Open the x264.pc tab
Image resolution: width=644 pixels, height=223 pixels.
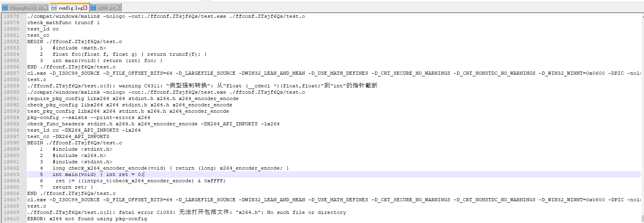tap(107, 8)
